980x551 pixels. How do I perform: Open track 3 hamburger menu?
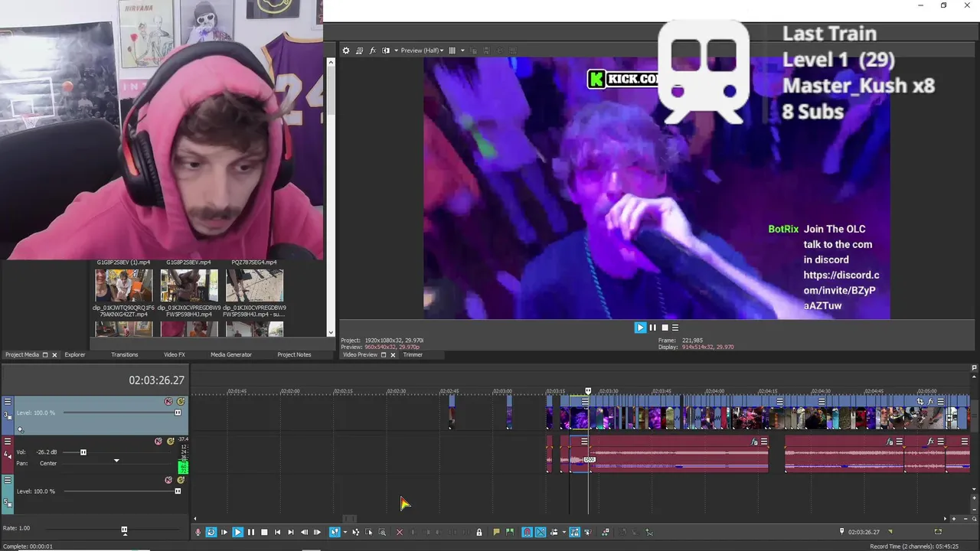coord(8,402)
